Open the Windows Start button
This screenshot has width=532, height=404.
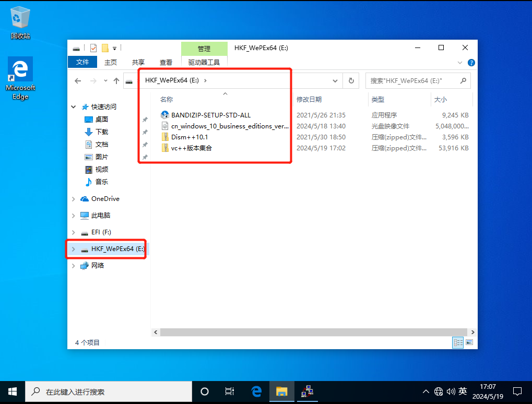[12, 392]
